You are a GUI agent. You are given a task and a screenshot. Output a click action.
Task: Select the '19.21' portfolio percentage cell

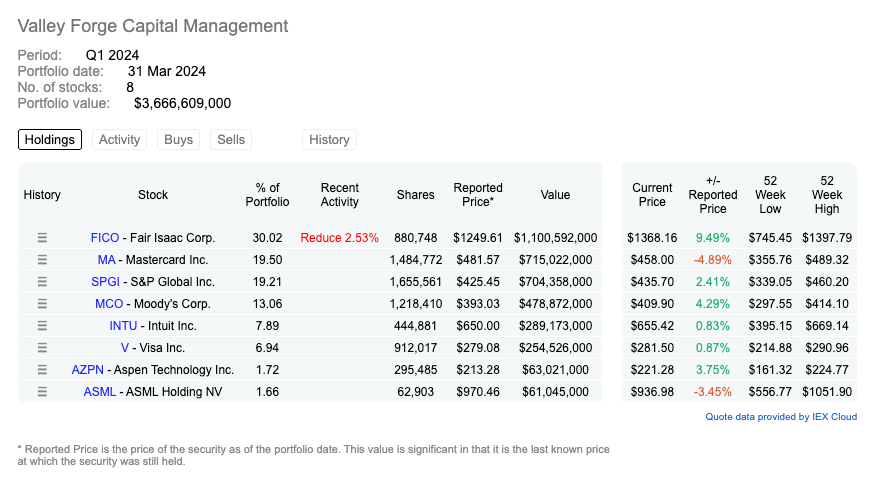[x=267, y=282]
